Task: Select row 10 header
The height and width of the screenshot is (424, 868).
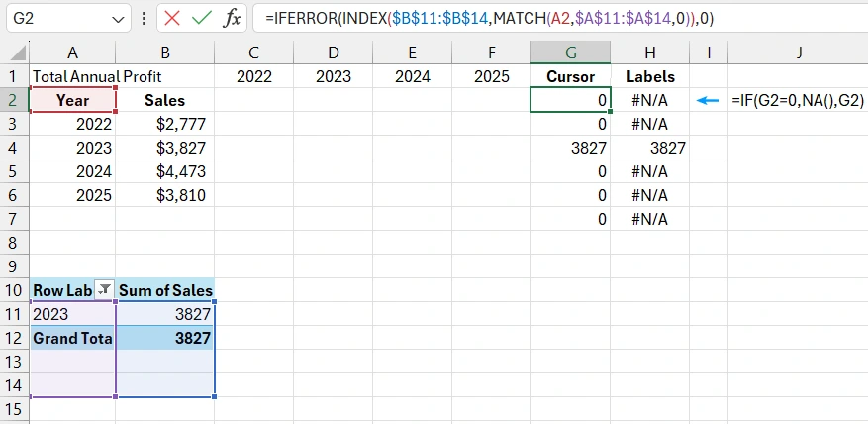Action: pyautogui.click(x=15, y=290)
